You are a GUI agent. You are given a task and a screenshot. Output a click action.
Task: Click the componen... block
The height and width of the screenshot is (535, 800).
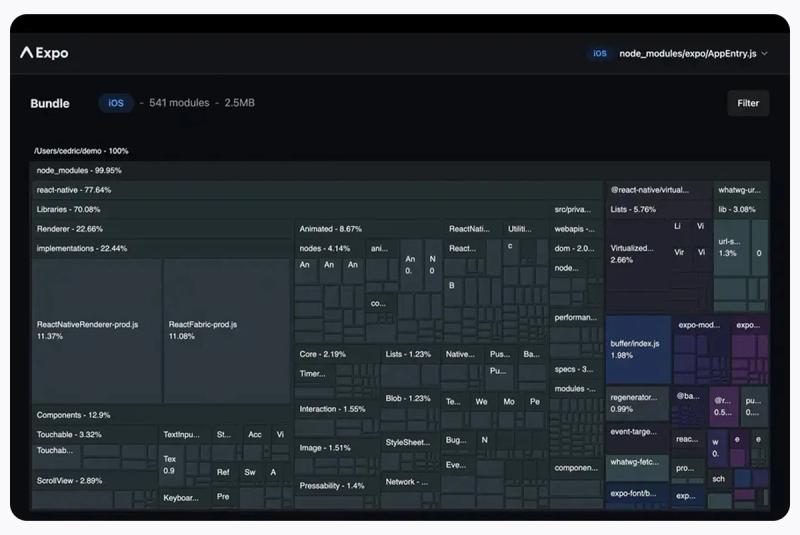[576, 468]
